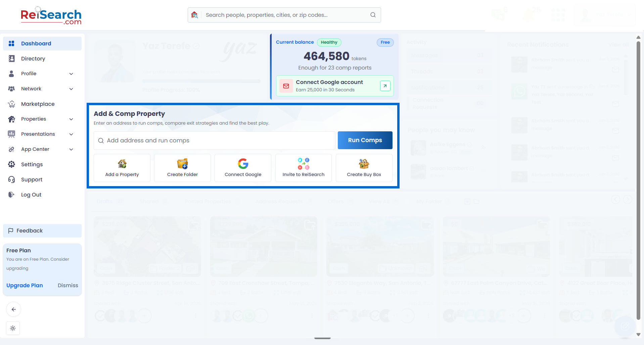
Task: Select the Create Folder tile
Action: point(182,168)
